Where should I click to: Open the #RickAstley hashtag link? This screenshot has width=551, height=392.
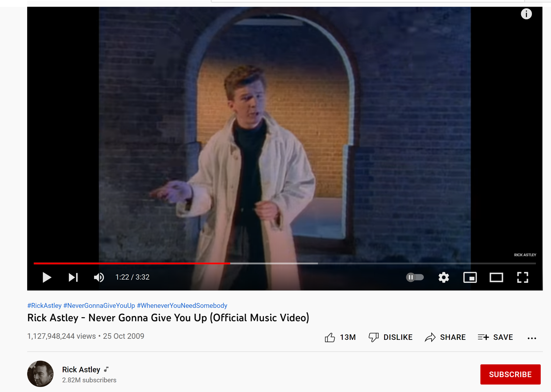click(x=44, y=305)
